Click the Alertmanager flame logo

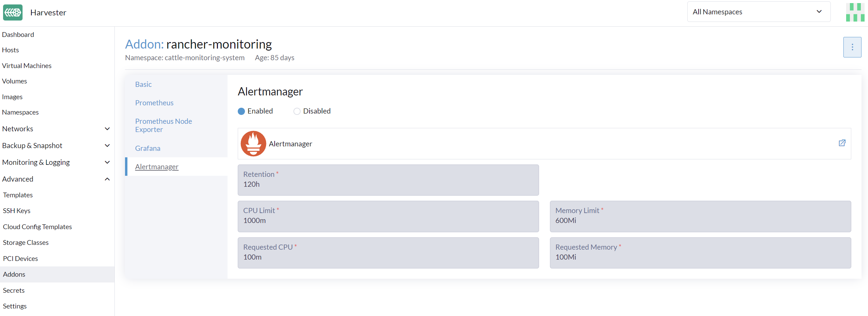253,143
